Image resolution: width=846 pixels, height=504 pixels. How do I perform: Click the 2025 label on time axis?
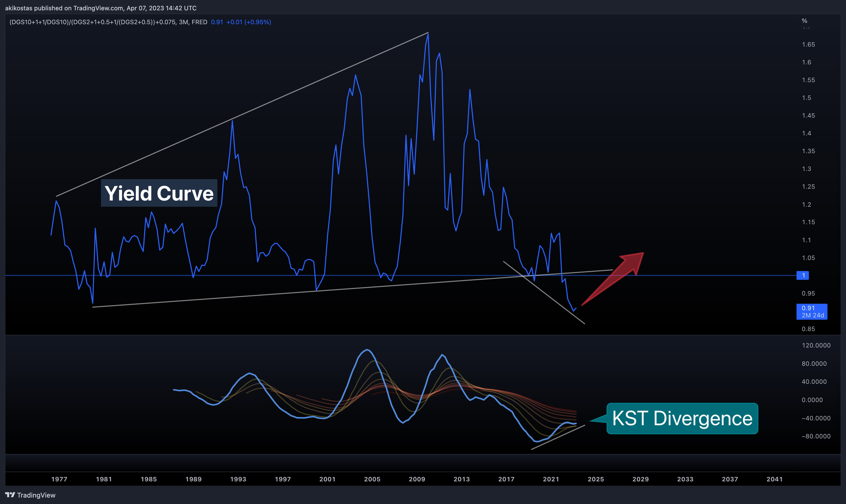[x=596, y=479]
